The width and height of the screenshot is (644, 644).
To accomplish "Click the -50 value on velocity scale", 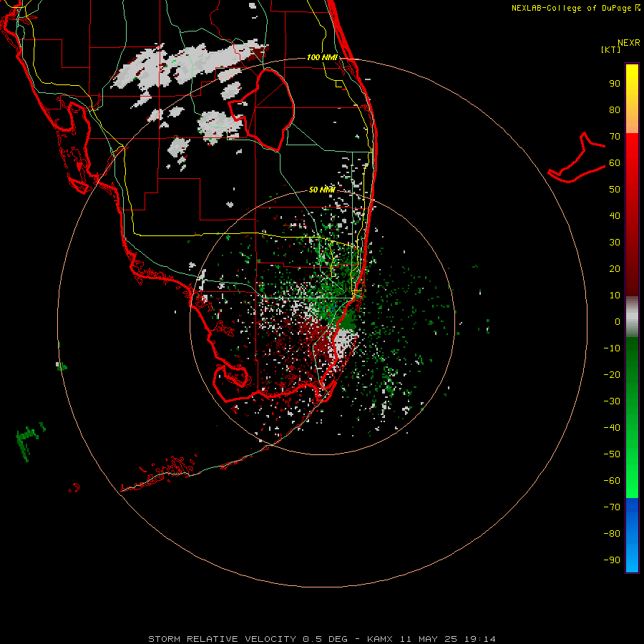I will click(x=612, y=454).
